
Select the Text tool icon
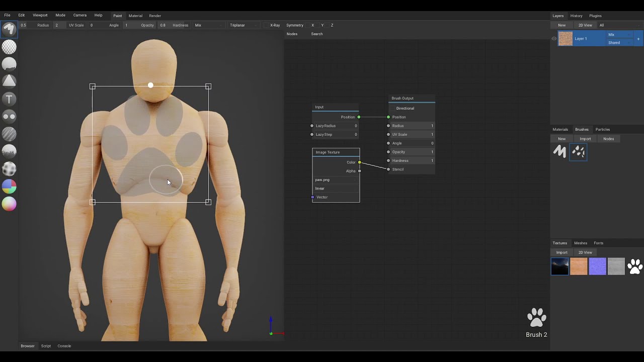coord(9,99)
